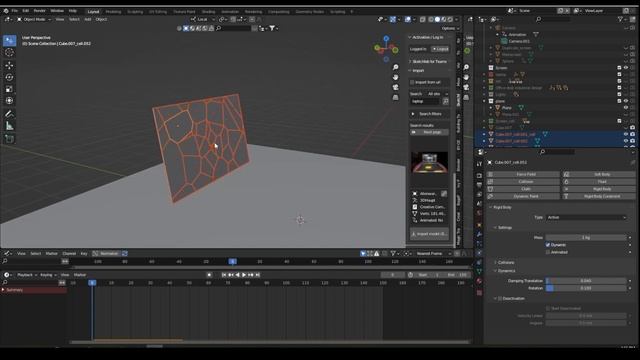
Task: Switch to the Shading workspace tab
Action: pyautogui.click(x=209, y=12)
